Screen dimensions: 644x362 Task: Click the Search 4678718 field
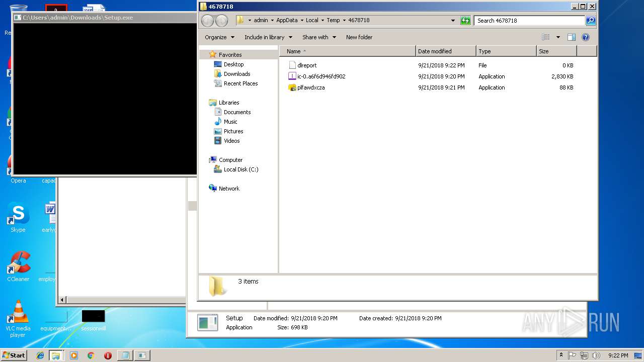(529, 21)
